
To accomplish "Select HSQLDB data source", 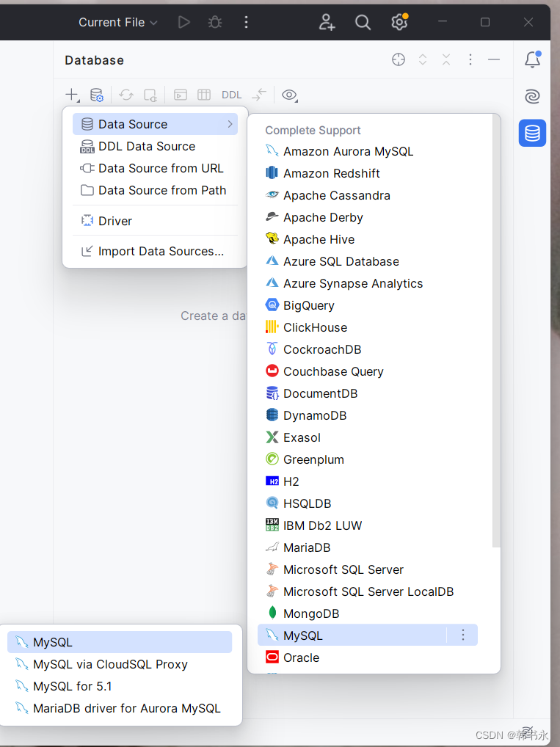I will pyautogui.click(x=368, y=503).
